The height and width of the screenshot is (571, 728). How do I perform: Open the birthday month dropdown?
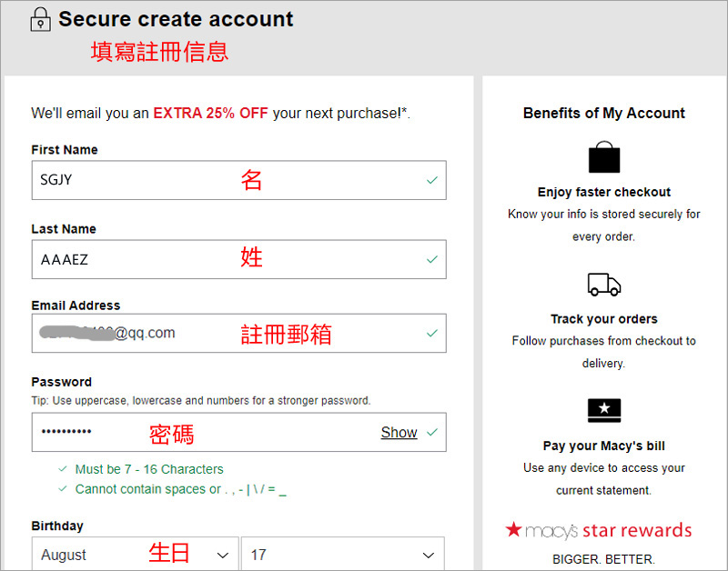[135, 555]
